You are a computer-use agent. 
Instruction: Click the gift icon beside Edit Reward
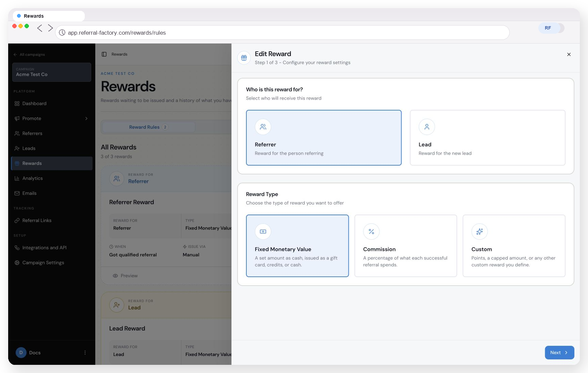tap(244, 58)
